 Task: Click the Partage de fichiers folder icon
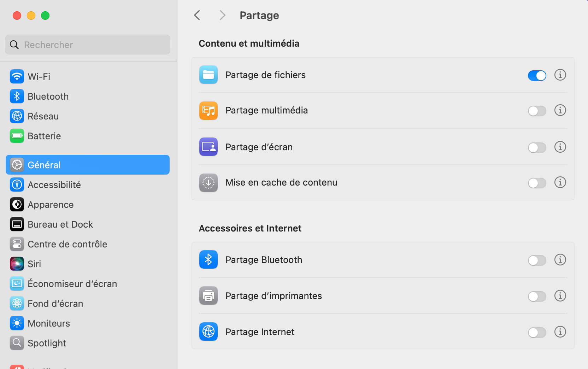[x=208, y=75]
